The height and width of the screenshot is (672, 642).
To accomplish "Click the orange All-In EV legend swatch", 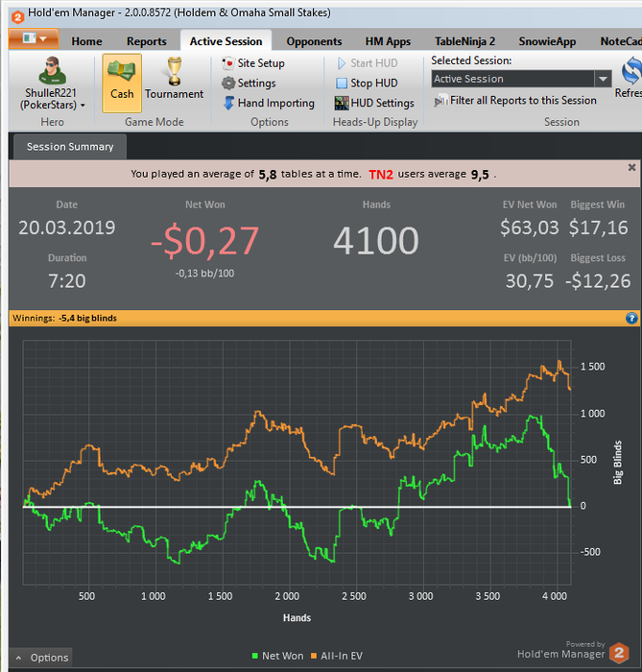I will tap(314, 656).
